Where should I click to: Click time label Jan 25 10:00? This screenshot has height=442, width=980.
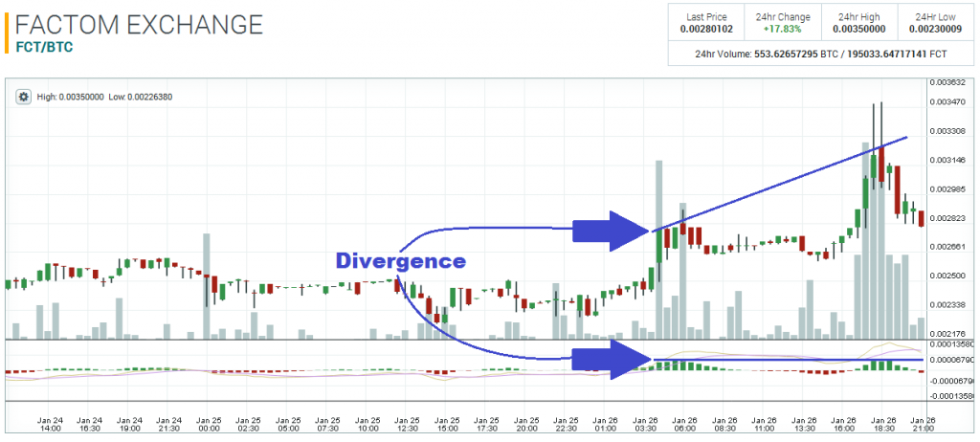(367, 425)
